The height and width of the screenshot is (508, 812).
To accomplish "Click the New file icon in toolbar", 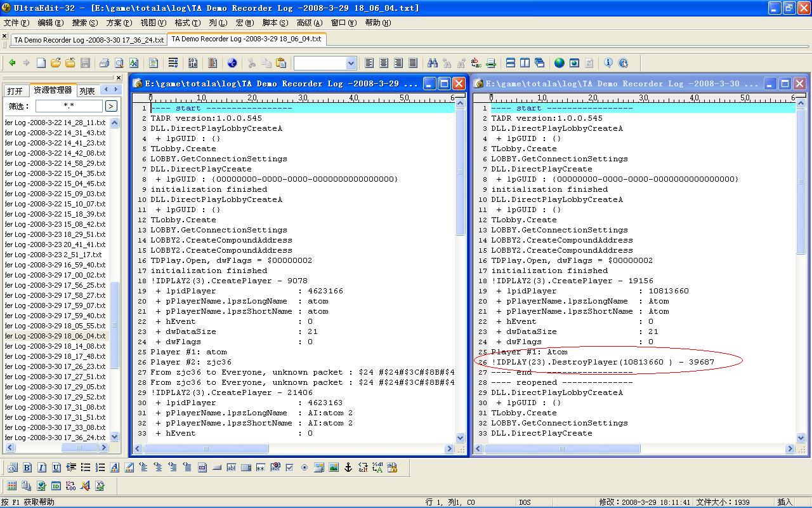I will click(41, 63).
